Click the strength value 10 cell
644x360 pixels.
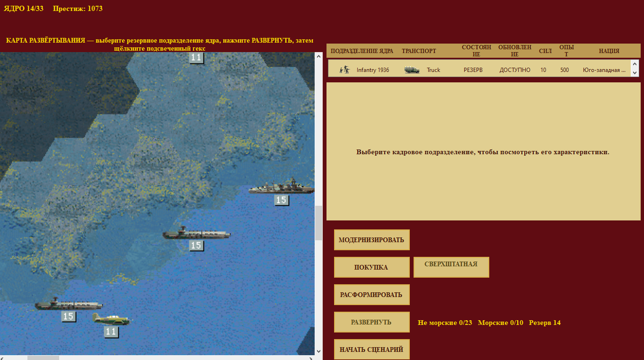[543, 70]
